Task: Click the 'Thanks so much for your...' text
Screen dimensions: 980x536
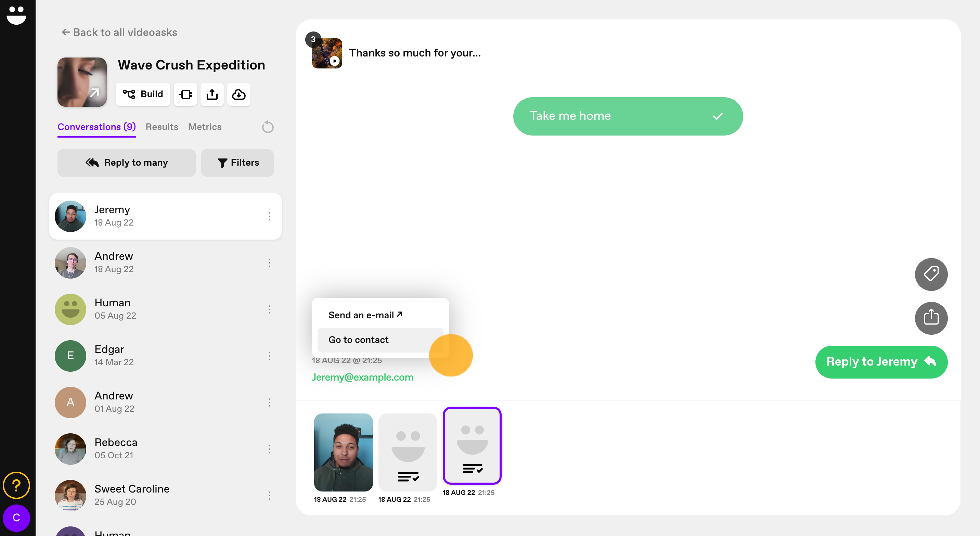Action: pos(415,53)
